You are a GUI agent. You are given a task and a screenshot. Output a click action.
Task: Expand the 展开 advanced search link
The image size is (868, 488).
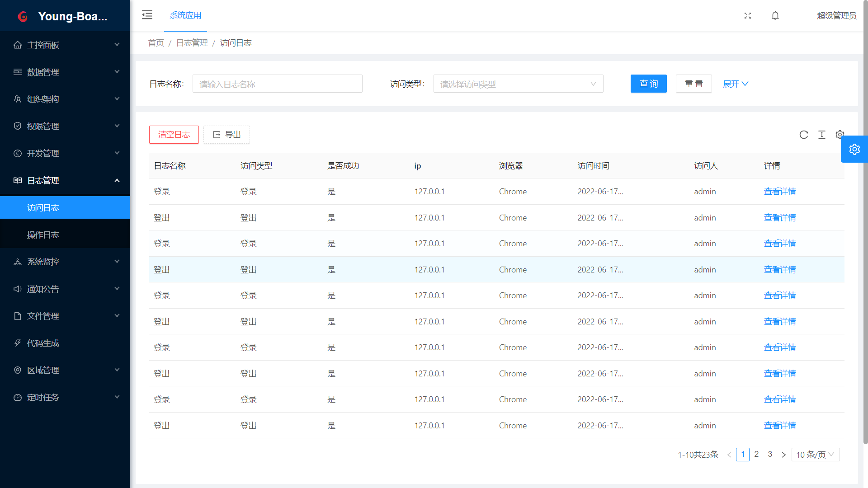735,84
